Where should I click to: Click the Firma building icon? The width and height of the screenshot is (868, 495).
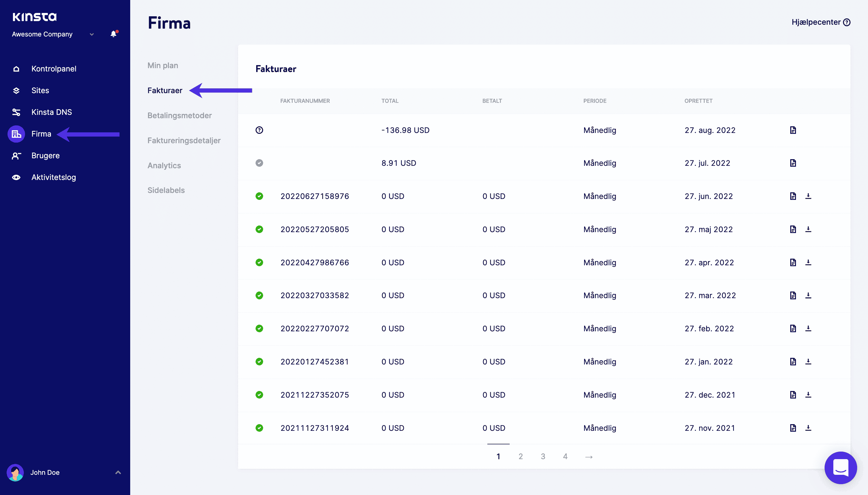click(x=16, y=134)
